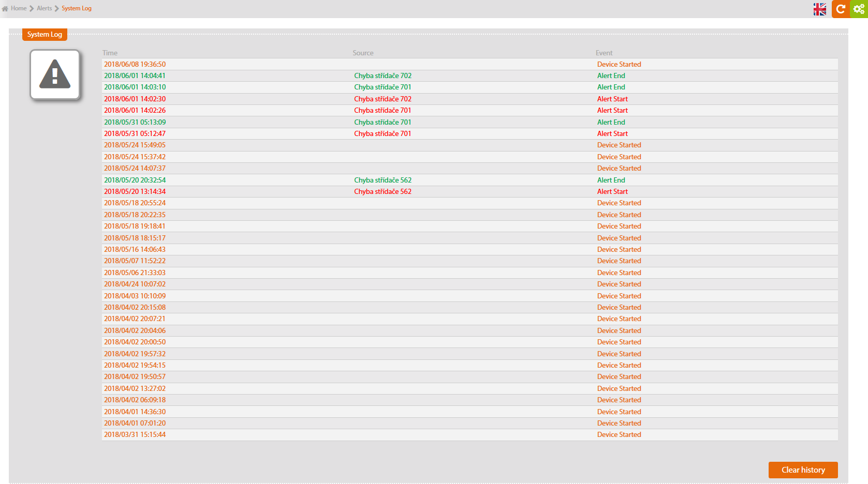Open the green settings gears icon
868x484 pixels.
tap(859, 9)
